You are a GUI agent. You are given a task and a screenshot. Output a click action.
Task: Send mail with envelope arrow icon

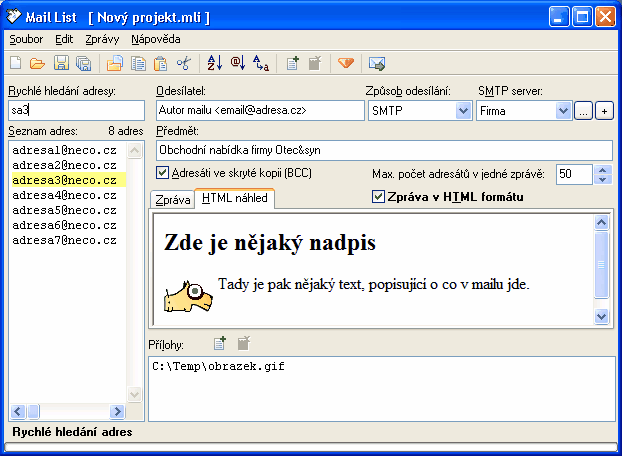[376, 63]
